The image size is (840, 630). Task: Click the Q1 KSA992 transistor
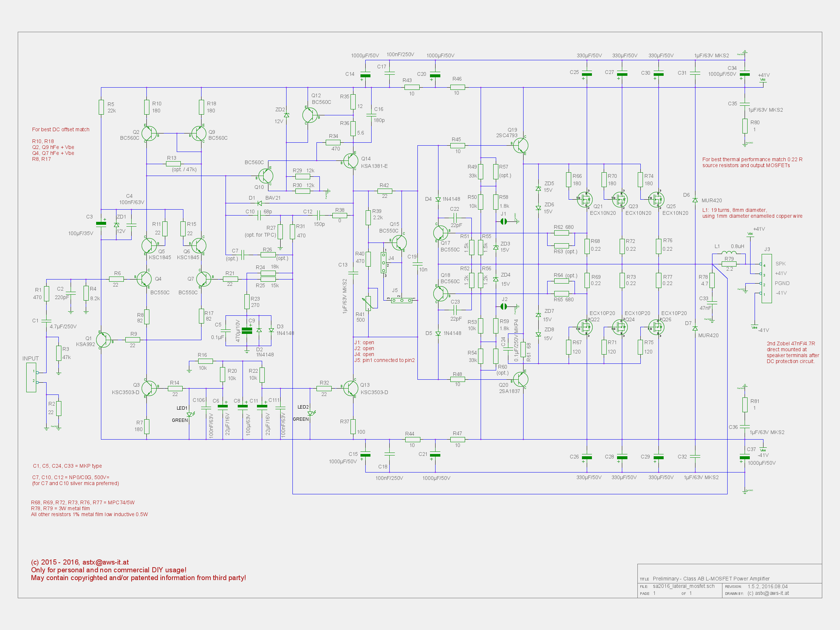click(103, 340)
